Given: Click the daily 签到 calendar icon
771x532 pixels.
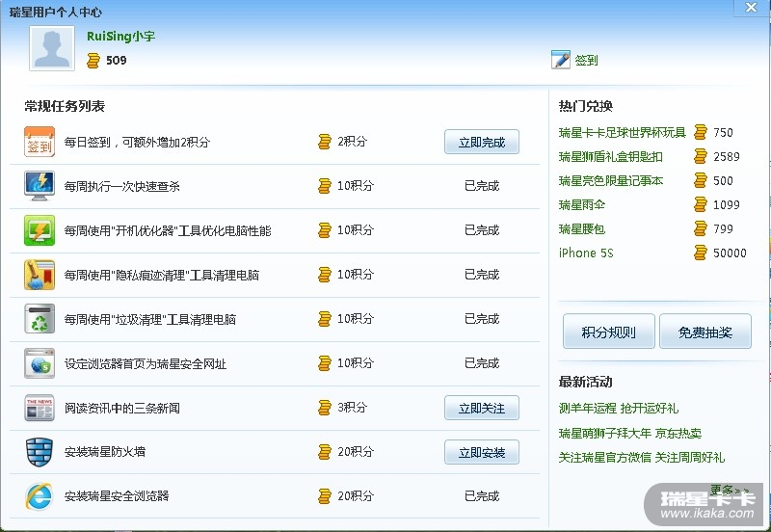Looking at the screenshot, I should [40, 142].
